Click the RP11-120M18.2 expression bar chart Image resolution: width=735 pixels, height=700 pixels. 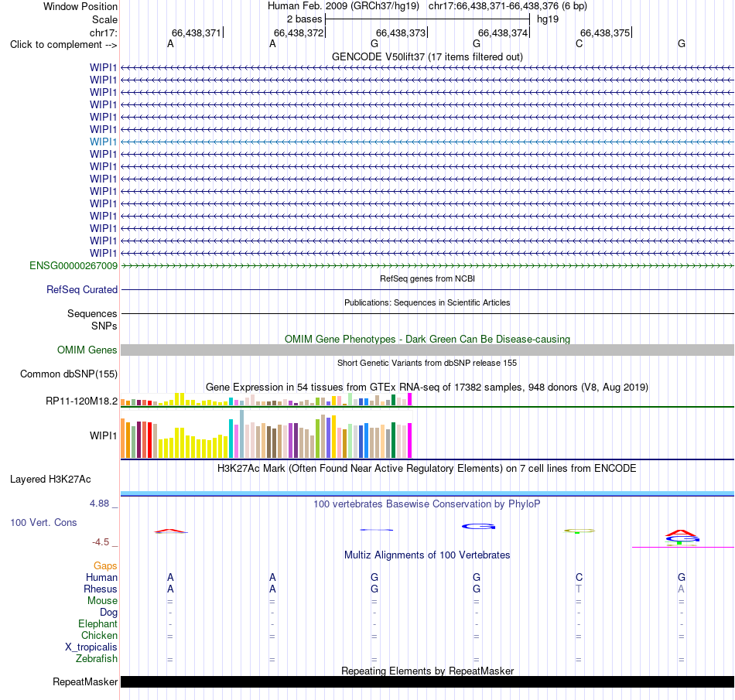coord(266,399)
